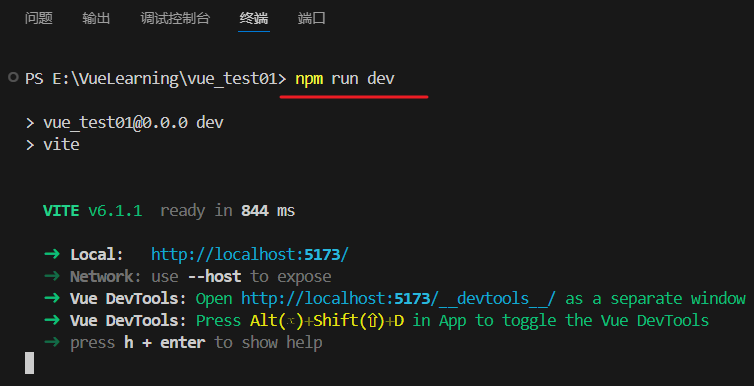The height and width of the screenshot is (386, 754).
Task: Click 'press h + enter to show help' line
Action: pyautogui.click(x=183, y=343)
